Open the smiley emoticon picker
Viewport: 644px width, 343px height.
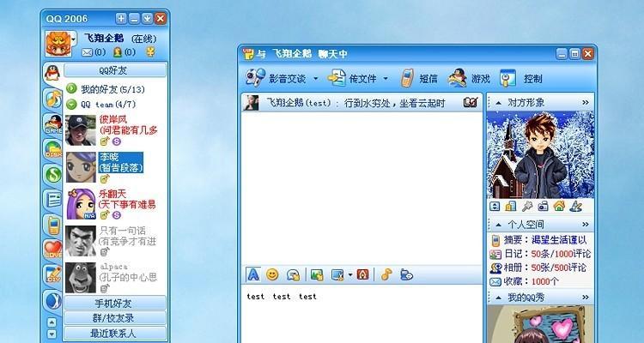(272, 274)
